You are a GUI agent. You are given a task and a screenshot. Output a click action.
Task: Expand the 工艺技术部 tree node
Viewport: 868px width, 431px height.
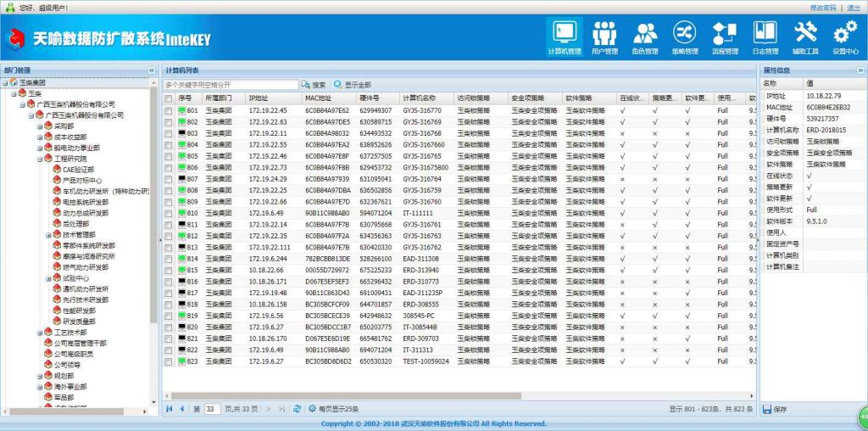(40, 333)
